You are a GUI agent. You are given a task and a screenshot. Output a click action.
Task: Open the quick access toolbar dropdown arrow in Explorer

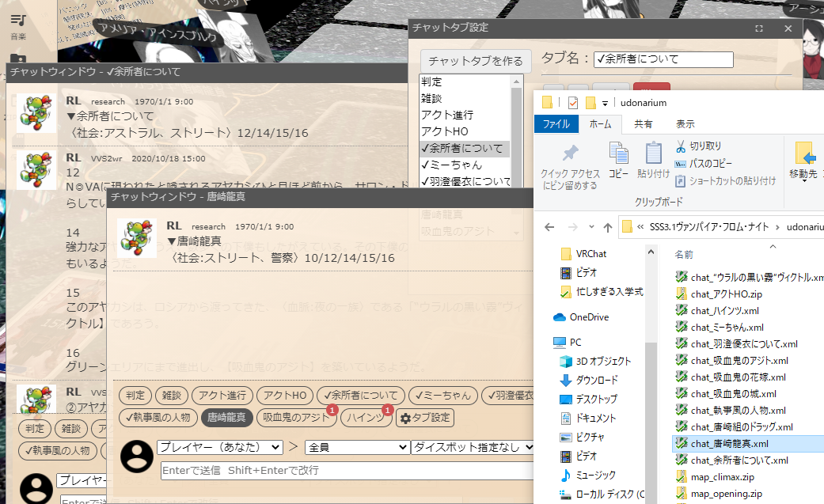pyautogui.click(x=605, y=103)
